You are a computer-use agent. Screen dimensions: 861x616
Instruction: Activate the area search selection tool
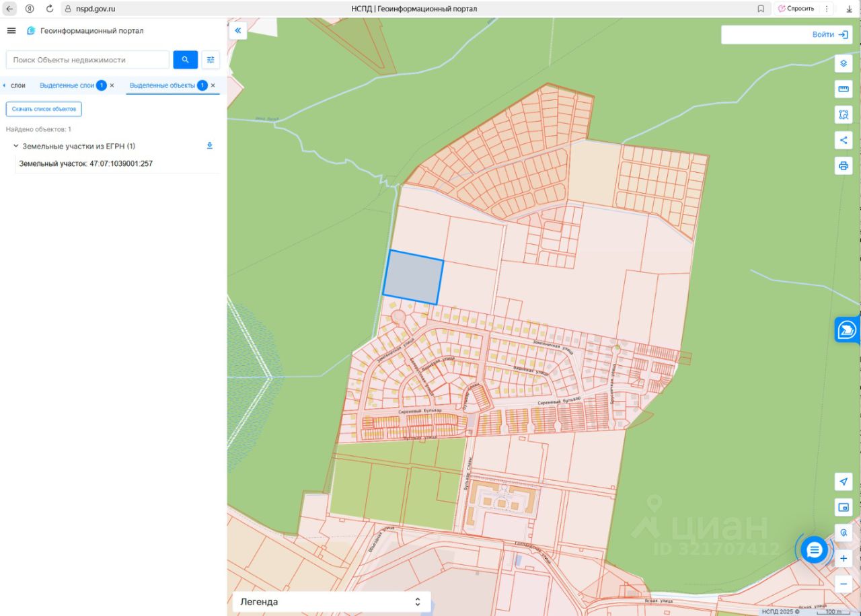tap(844, 114)
